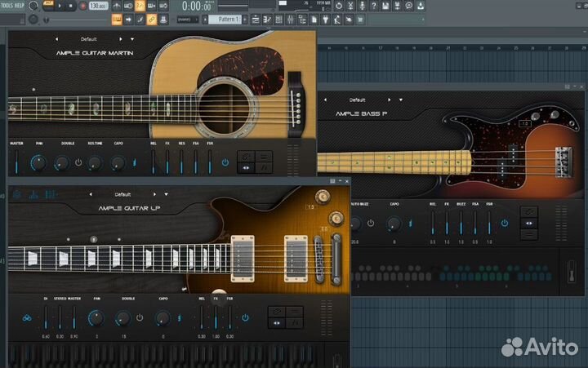588x368 pixels.
Task: Open the Pattern 1 selector dropdown
Action: click(x=229, y=19)
